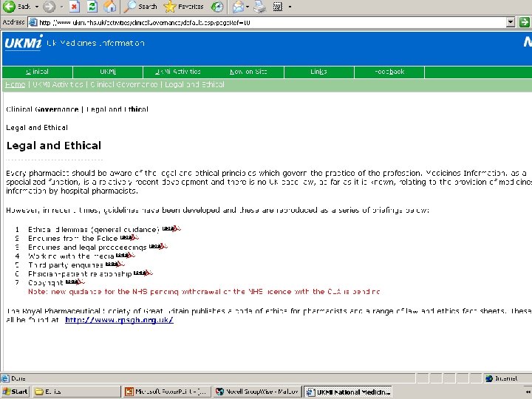Click the grey Forward arrow button
532x399 pixels.
[50, 7]
